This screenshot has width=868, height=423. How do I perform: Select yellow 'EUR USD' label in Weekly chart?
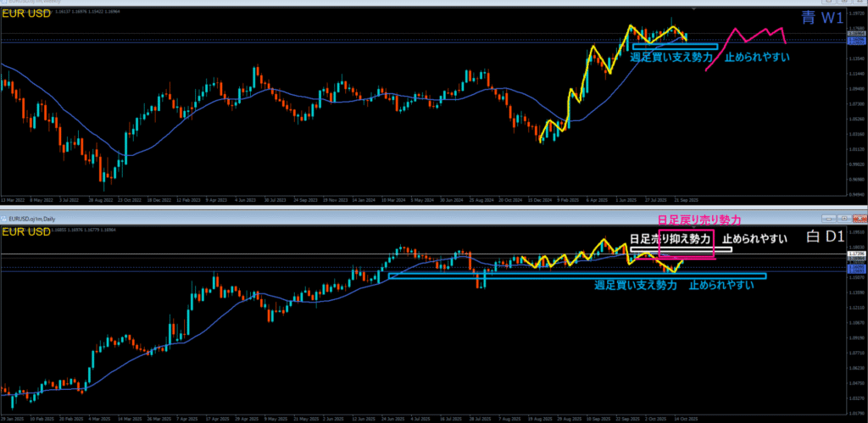[x=26, y=14]
